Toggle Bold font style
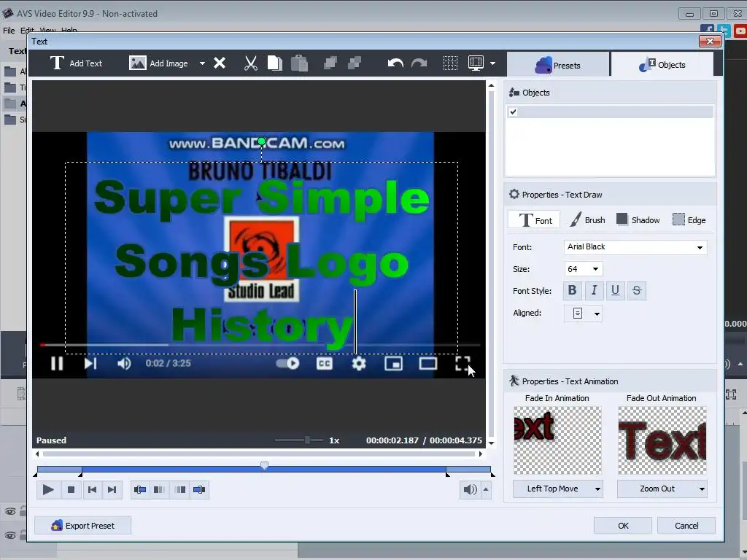 573,290
